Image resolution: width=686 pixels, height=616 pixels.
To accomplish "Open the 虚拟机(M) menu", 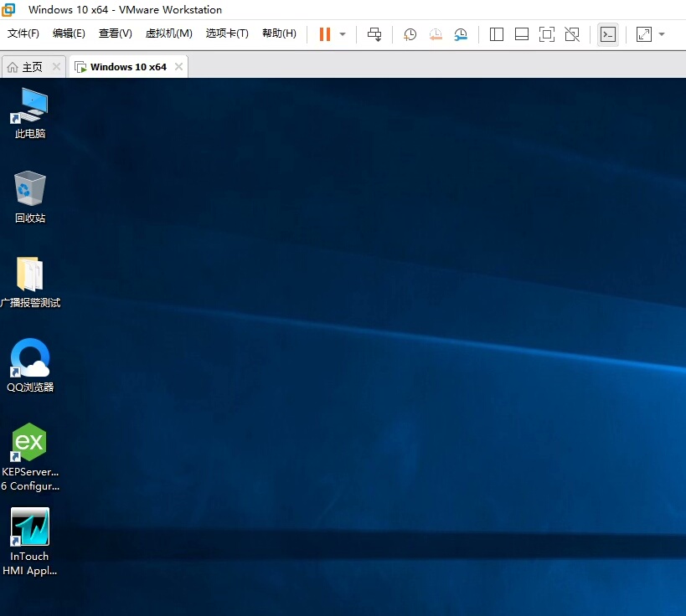I will click(x=168, y=33).
